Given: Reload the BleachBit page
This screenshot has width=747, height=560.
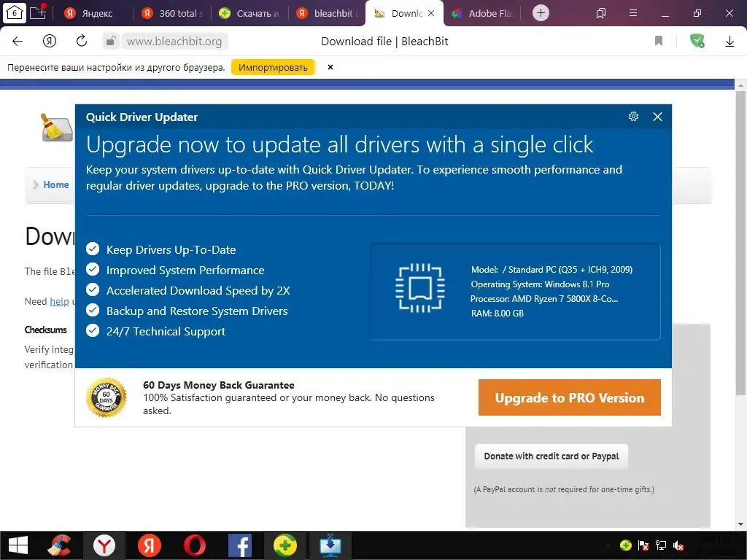Looking at the screenshot, I should [x=82, y=41].
